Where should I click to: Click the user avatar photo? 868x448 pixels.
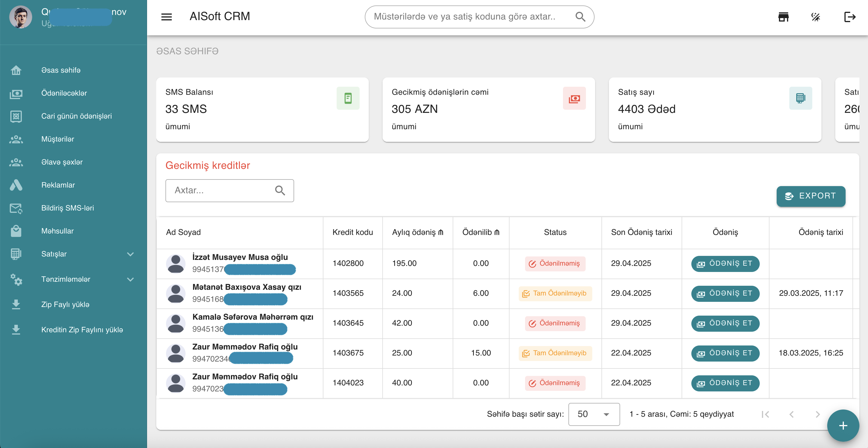click(21, 16)
